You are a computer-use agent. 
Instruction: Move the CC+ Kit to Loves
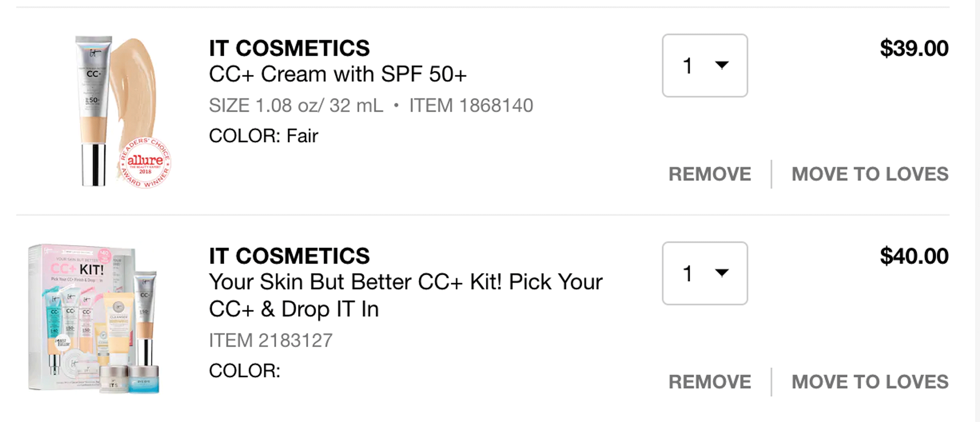coord(870,382)
